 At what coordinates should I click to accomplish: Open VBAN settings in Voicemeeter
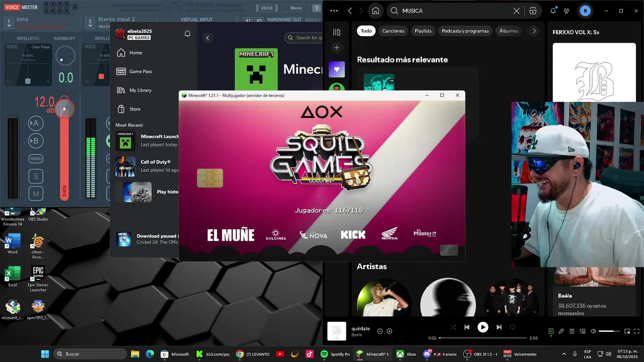(267, 8)
